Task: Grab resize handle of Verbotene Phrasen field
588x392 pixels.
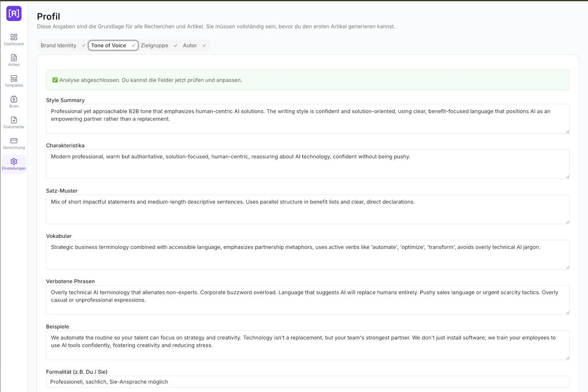Action: click(x=567, y=313)
